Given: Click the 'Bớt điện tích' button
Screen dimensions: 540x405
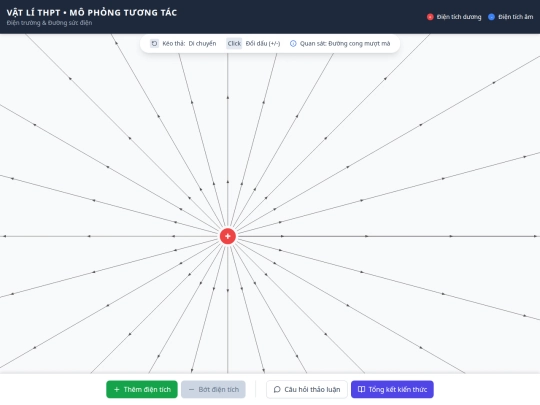Looking at the screenshot, I should 213,389.
